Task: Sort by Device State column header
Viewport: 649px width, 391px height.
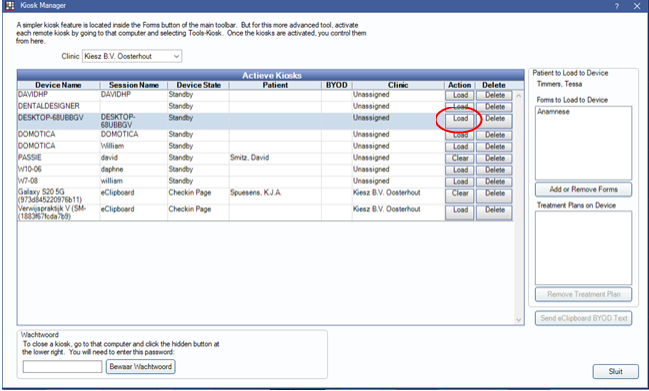Action: (198, 85)
